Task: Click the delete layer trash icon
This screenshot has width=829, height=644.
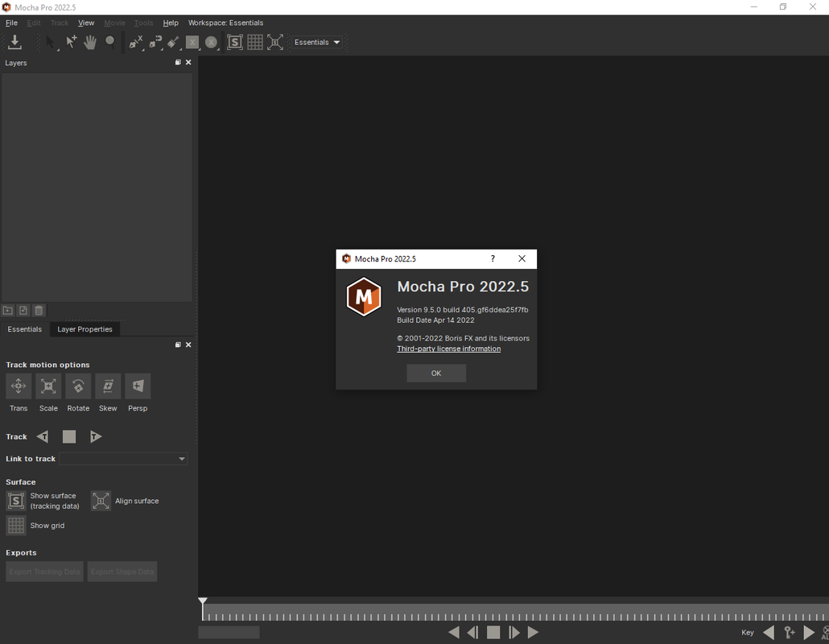Action: (x=39, y=311)
